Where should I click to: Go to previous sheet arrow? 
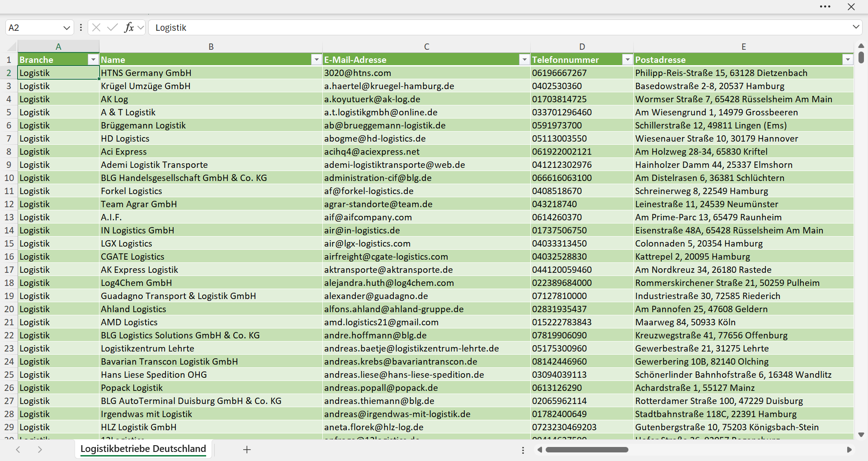[x=18, y=449]
